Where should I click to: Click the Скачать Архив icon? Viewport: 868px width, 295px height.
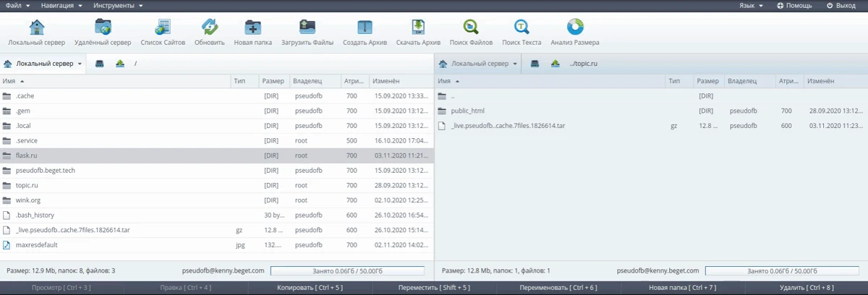[417, 27]
